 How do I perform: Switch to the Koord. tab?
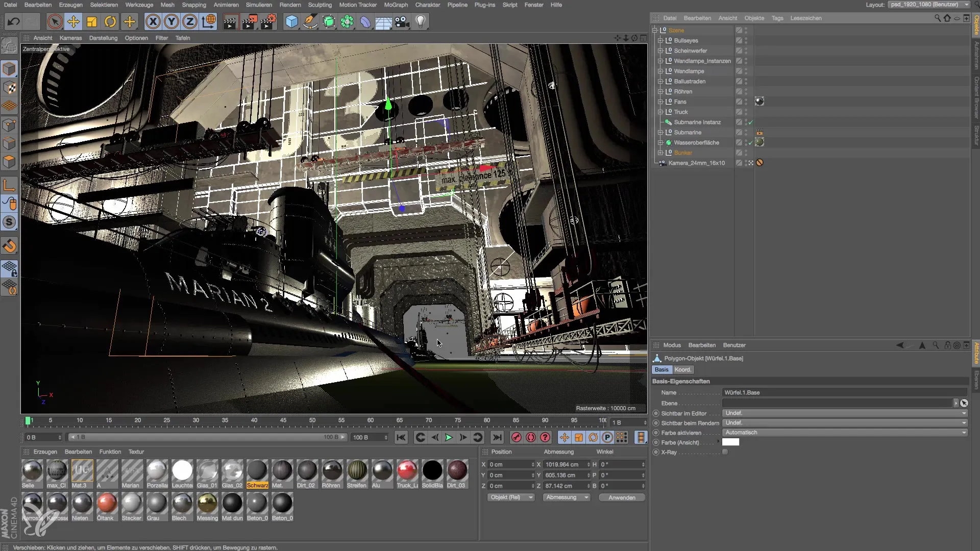[682, 369]
